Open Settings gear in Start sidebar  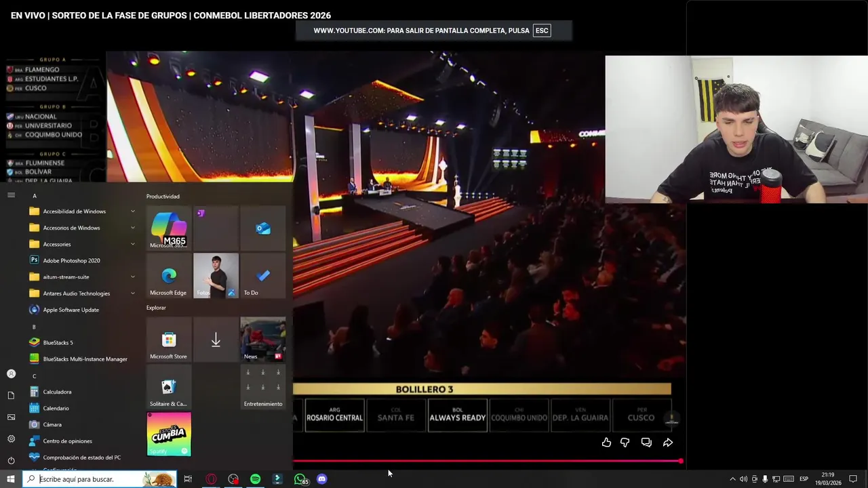(x=11, y=439)
